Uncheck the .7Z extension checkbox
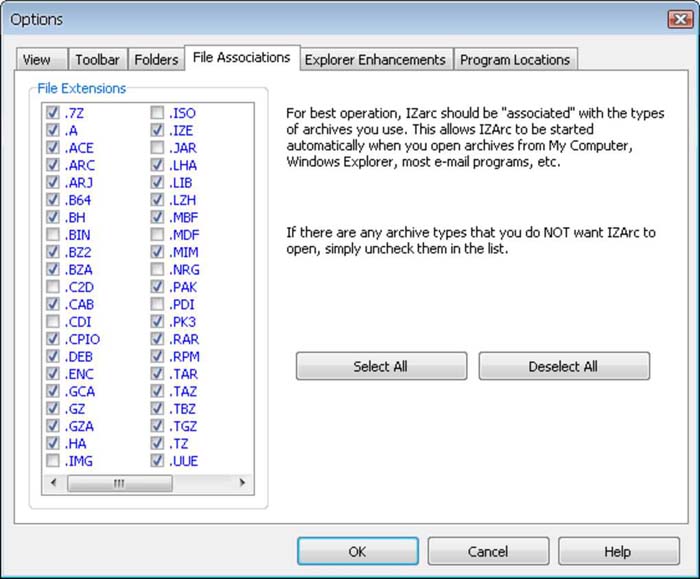Viewport: 700px width, 579px height. click(x=53, y=112)
